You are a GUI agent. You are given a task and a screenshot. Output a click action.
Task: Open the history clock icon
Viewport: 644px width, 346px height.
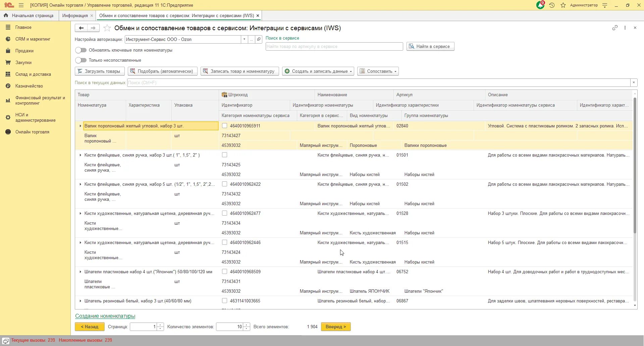(x=552, y=5)
